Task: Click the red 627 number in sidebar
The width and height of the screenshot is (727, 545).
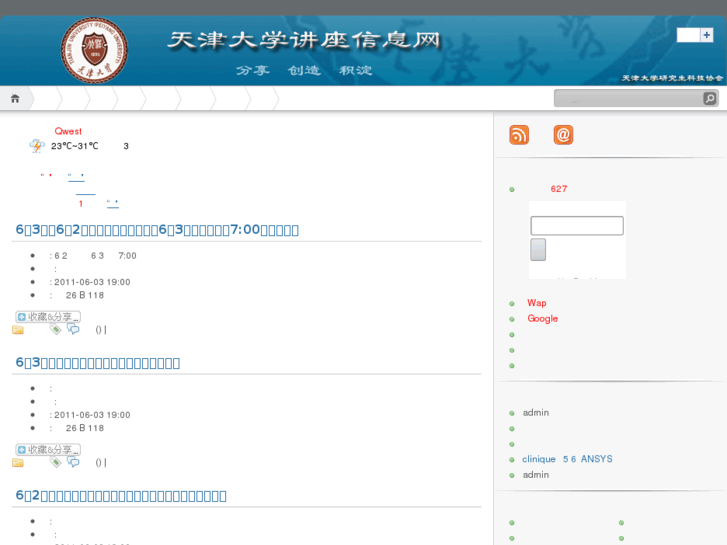Action: pyautogui.click(x=559, y=189)
